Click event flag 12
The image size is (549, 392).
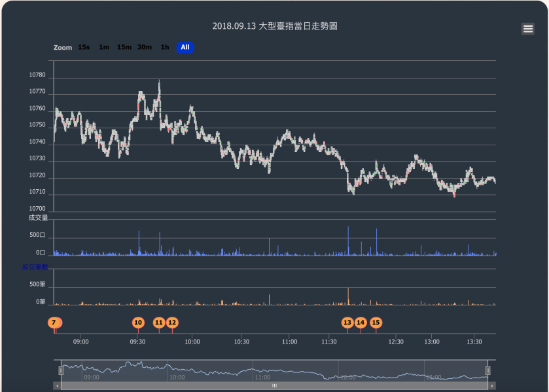(x=172, y=322)
